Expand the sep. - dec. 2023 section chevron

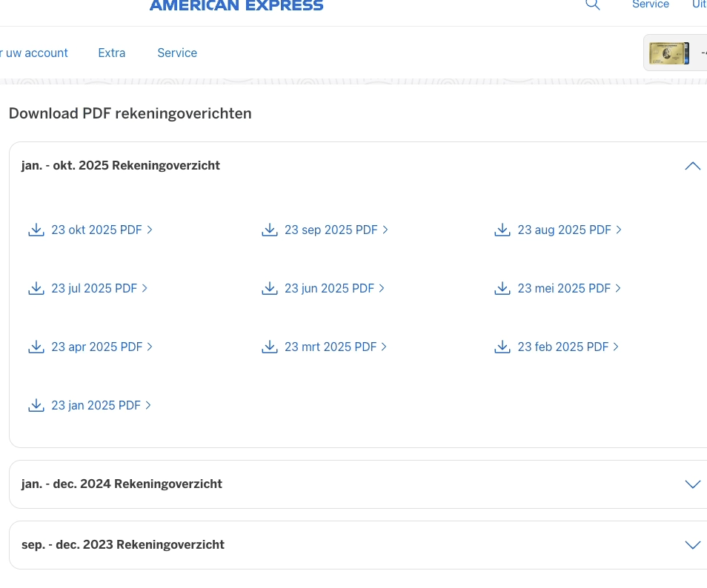(693, 545)
